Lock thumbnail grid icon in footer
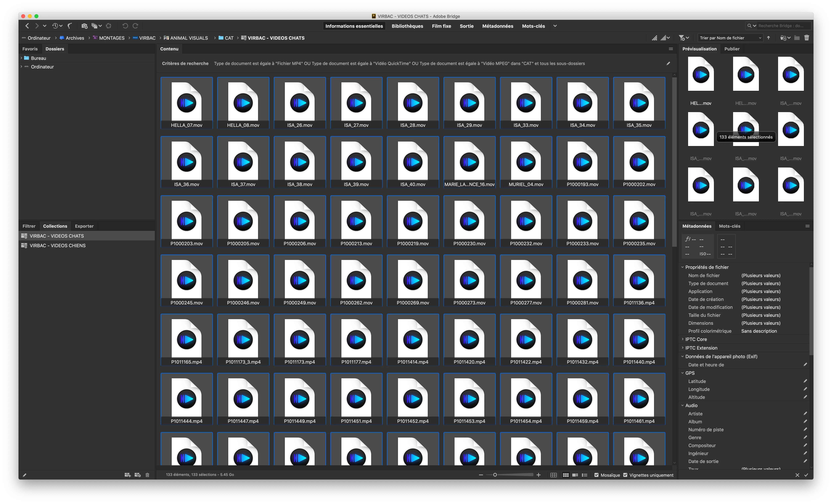 [553, 475]
